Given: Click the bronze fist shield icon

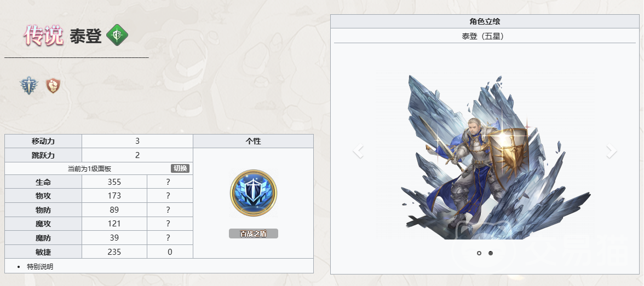Looking at the screenshot, I should [53, 85].
